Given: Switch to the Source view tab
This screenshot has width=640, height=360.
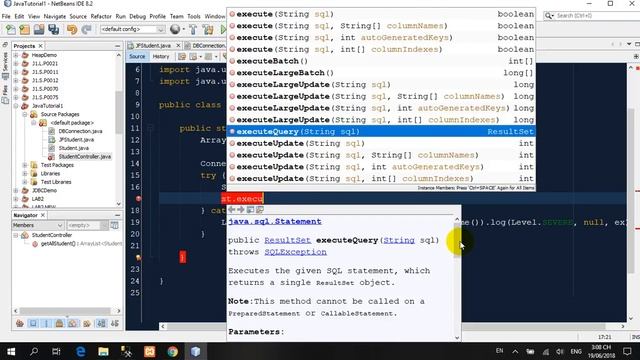Looking at the screenshot, I should click(137, 56).
